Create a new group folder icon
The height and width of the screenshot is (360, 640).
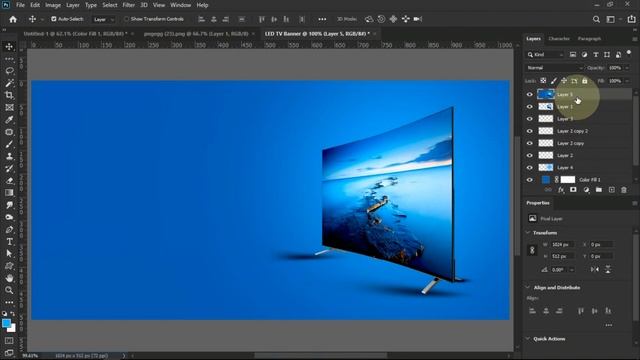599,190
